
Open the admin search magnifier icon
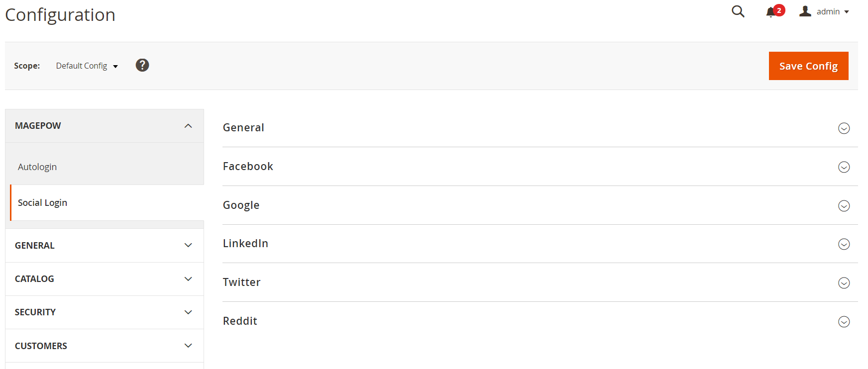(x=738, y=11)
